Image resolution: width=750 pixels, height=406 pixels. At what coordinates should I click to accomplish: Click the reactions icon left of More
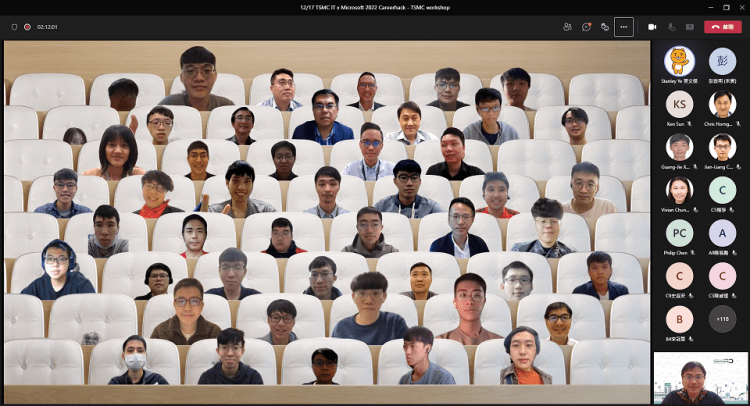[x=605, y=27]
